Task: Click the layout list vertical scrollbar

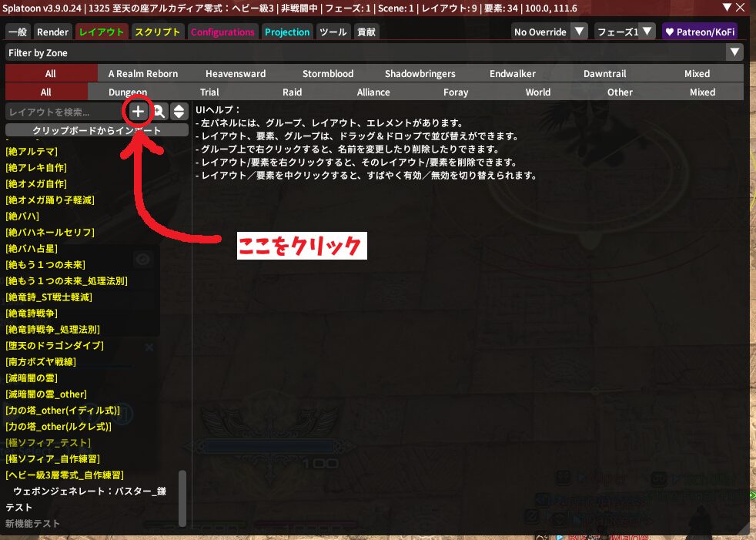Action: point(182,498)
